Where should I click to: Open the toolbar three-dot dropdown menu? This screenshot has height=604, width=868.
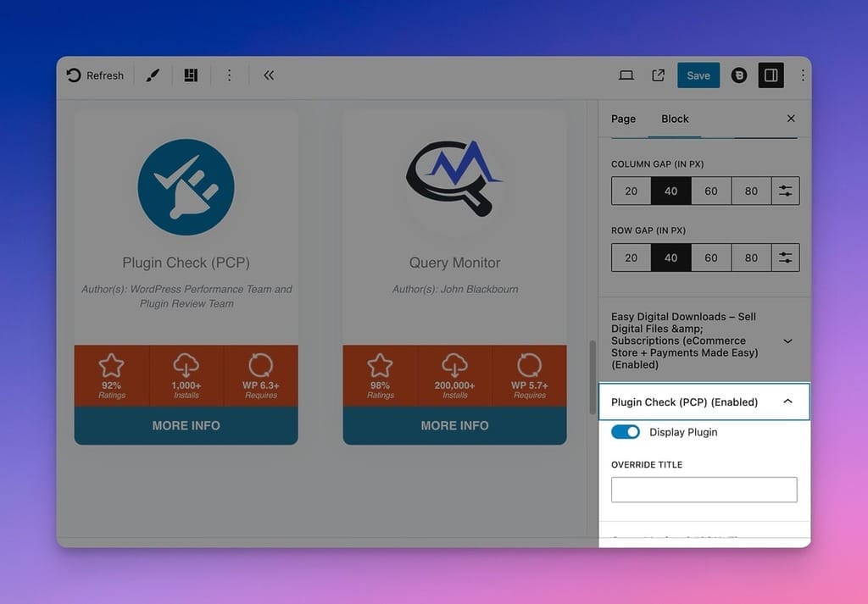point(229,75)
